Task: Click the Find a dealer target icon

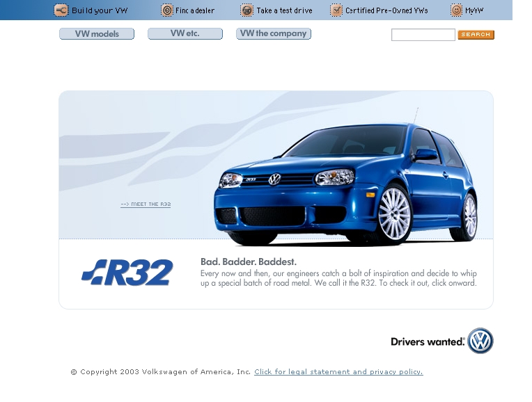Action: coord(167,10)
